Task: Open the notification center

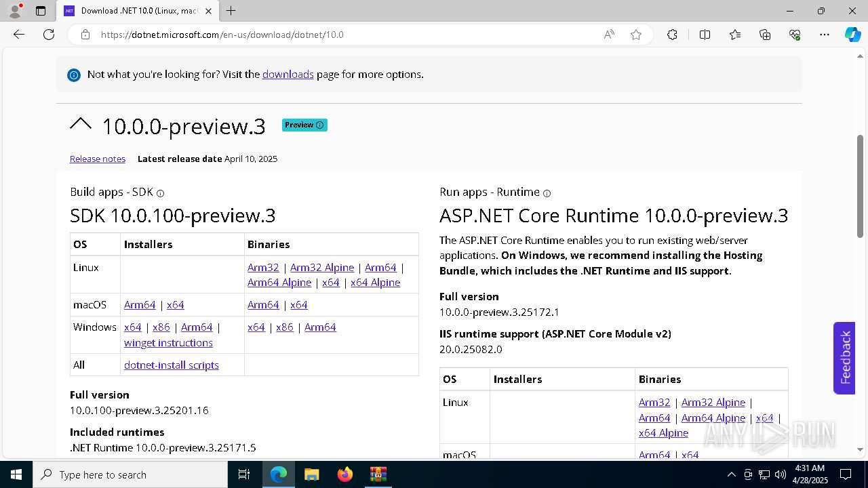Action: (x=846, y=474)
